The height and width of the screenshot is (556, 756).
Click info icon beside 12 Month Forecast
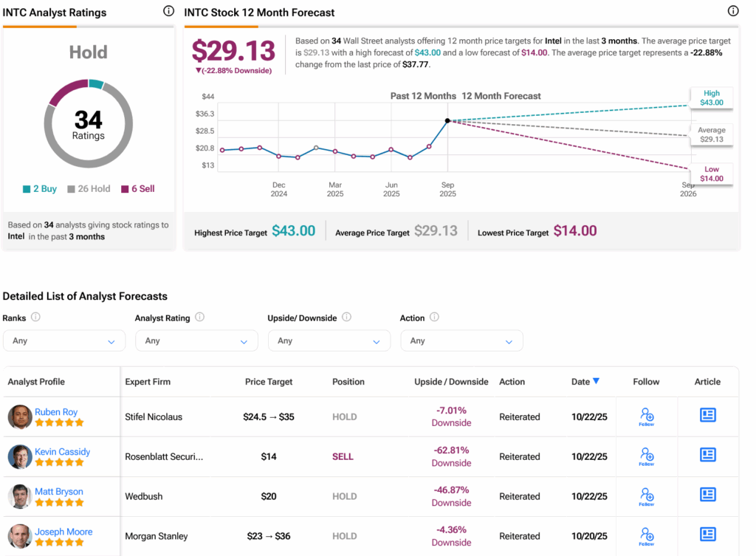[x=732, y=11]
